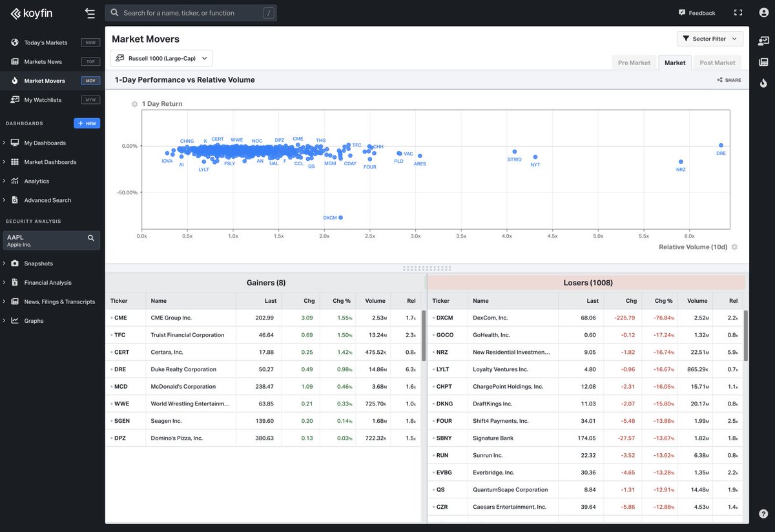Click the flame icon in the right rail
The width and height of the screenshot is (775, 532).
763,83
